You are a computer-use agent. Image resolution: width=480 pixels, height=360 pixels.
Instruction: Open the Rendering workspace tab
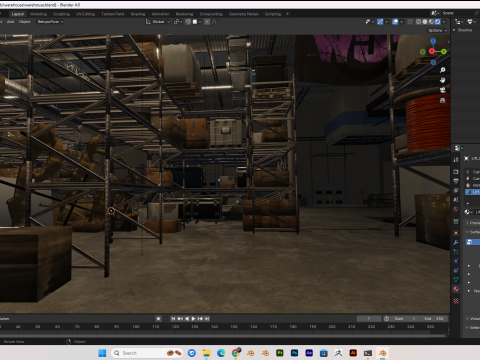184,14
